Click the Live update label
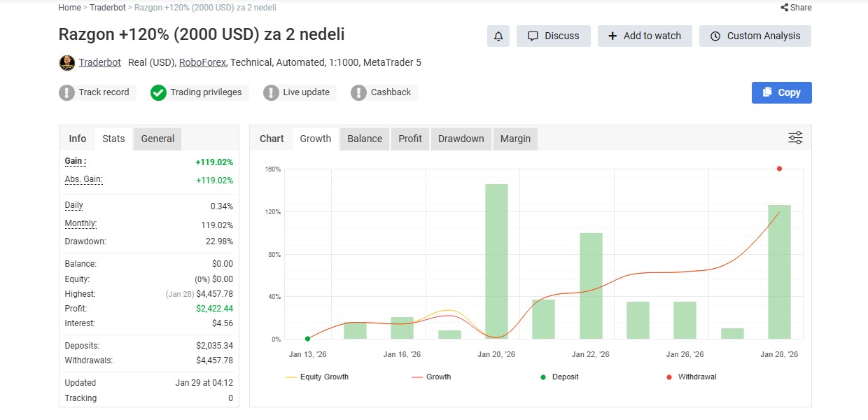The image size is (868, 420). [306, 92]
